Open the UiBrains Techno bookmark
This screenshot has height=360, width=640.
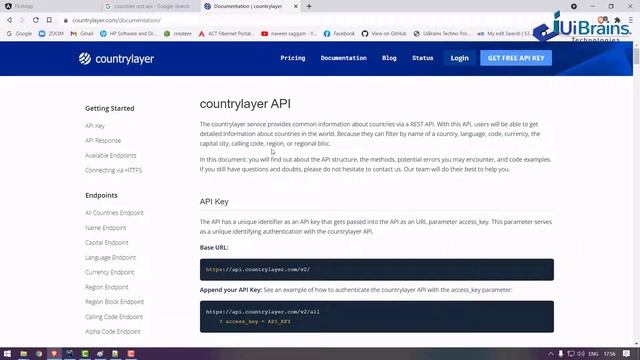[x=442, y=33]
